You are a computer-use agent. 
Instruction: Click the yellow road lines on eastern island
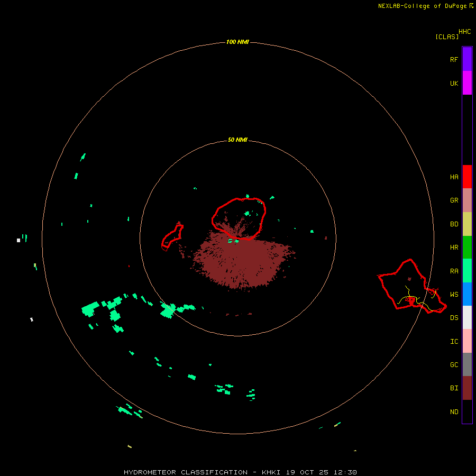[x=417, y=299]
